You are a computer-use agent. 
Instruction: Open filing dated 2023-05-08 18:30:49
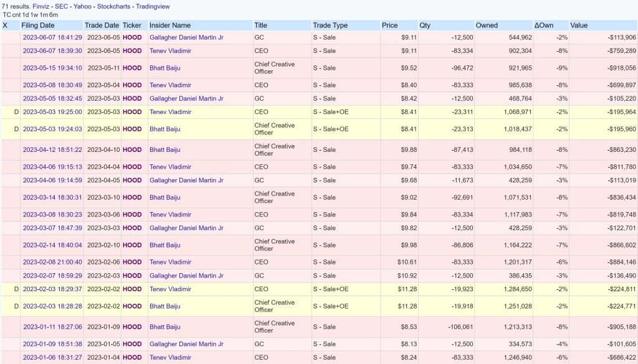[x=52, y=85]
